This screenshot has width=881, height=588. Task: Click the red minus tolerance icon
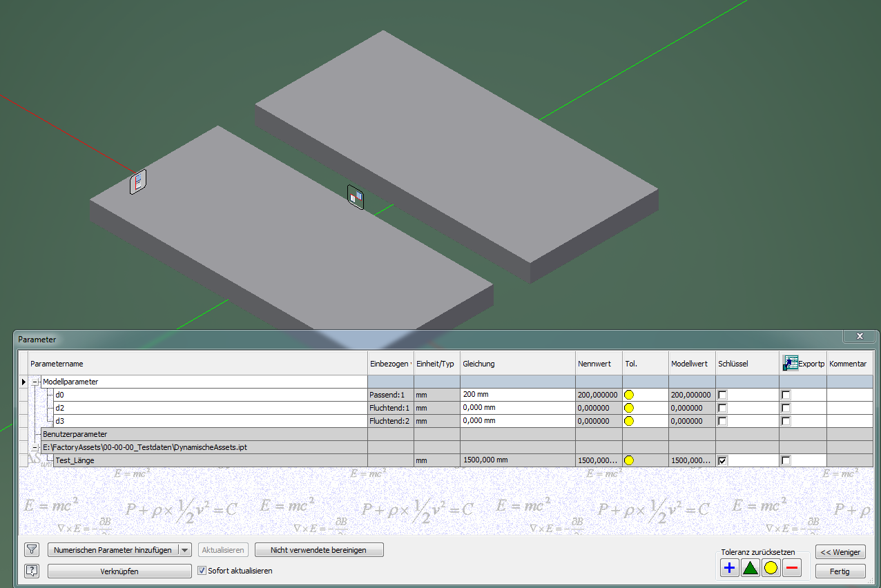point(791,567)
